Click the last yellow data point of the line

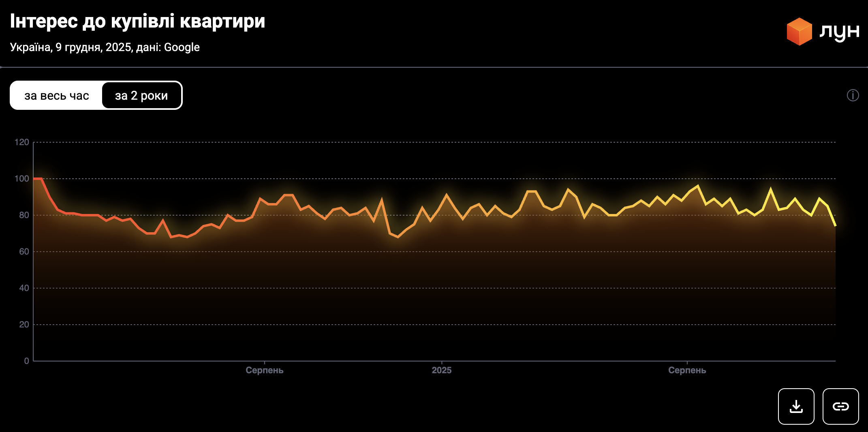835,225
